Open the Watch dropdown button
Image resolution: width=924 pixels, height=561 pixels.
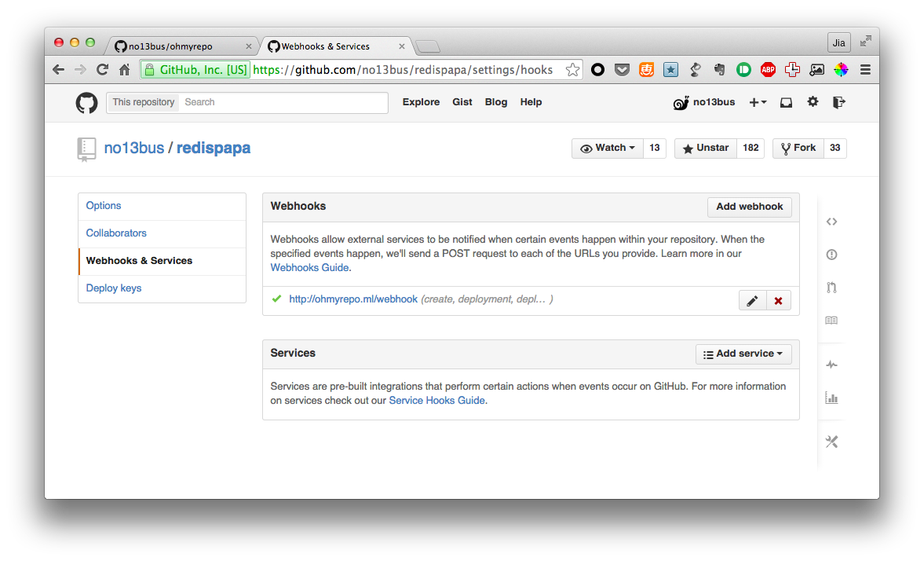[608, 148]
